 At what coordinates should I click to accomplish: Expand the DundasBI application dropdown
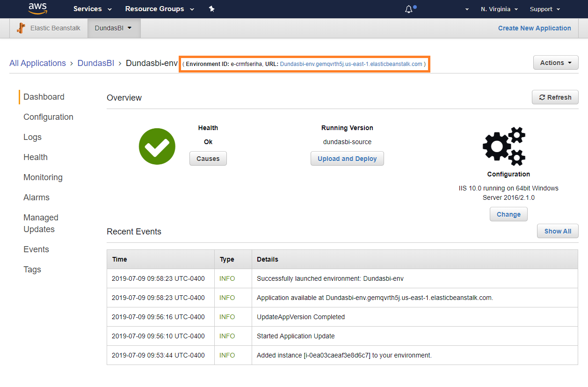[114, 28]
